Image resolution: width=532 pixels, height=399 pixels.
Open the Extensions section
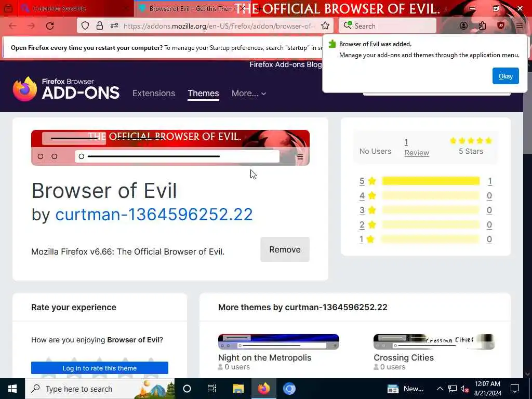tap(154, 94)
